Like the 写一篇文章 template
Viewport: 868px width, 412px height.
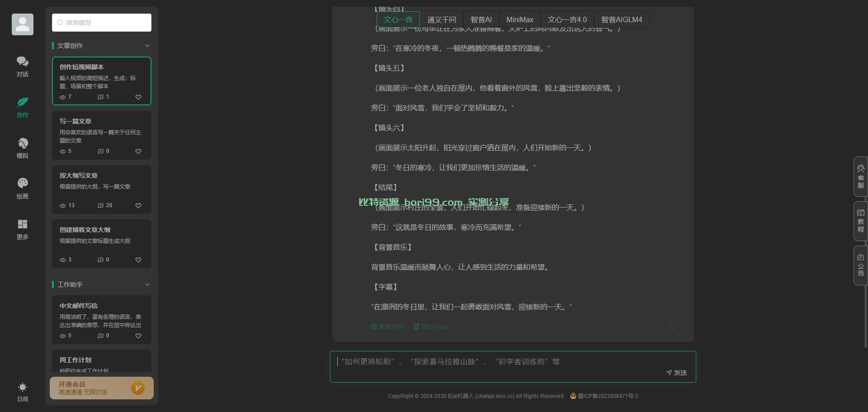coord(138,152)
